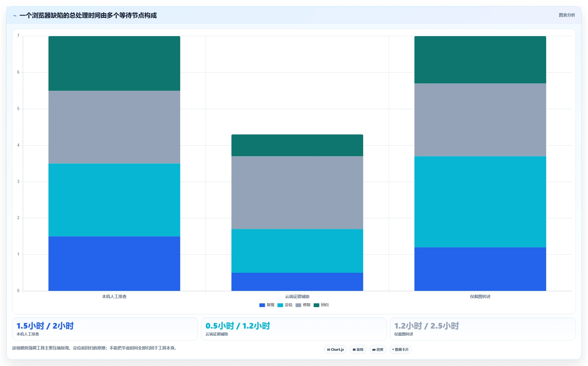Select the 进度 chip
This screenshot has width=588, height=366.
tap(377, 349)
